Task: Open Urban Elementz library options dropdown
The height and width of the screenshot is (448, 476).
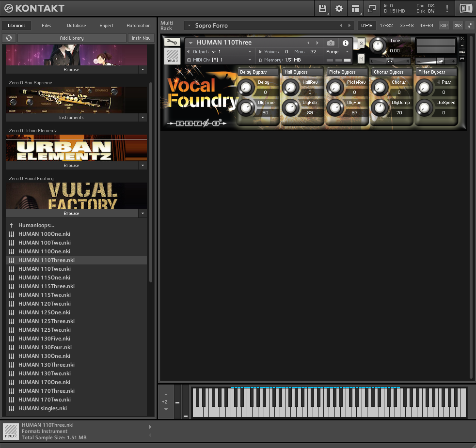Action: point(143,165)
